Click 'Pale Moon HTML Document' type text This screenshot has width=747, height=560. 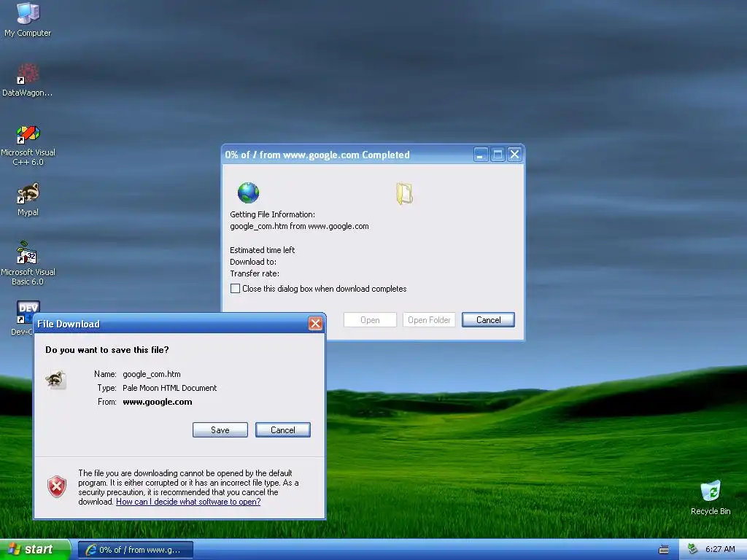(x=169, y=388)
